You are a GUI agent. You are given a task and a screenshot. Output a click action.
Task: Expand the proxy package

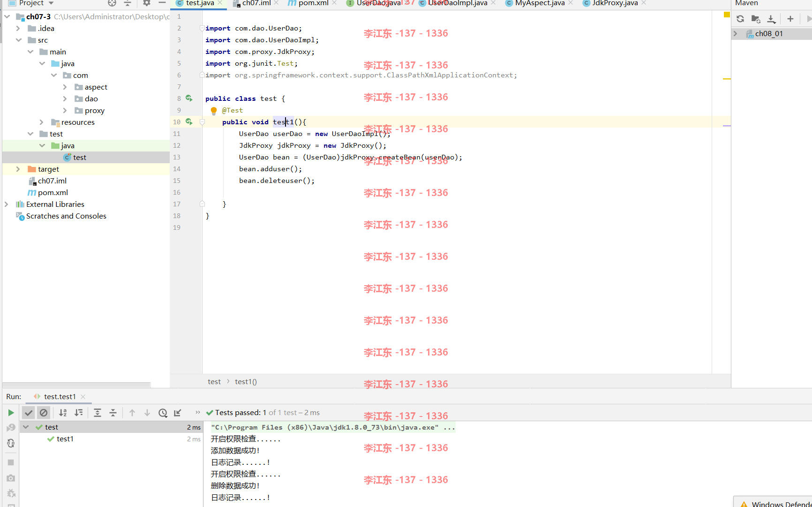coord(65,111)
